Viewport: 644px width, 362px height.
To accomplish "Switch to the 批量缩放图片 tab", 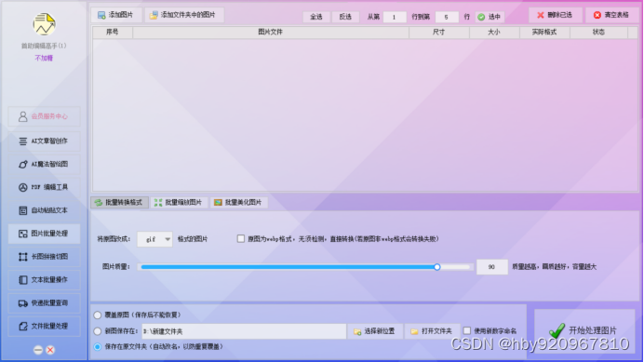I will [179, 203].
